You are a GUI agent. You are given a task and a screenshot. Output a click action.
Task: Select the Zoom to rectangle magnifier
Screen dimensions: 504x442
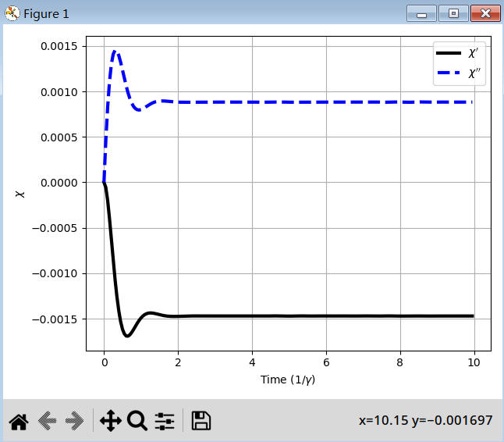tap(137, 422)
